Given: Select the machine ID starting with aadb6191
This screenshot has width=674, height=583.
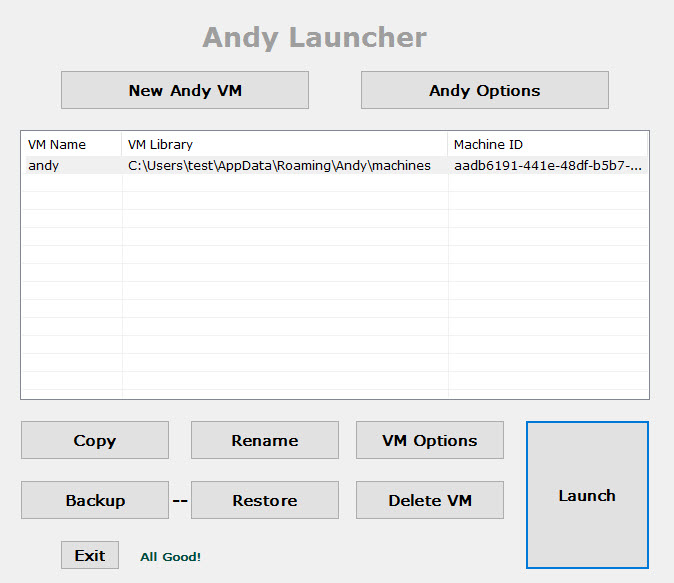Looking at the screenshot, I should (547, 165).
